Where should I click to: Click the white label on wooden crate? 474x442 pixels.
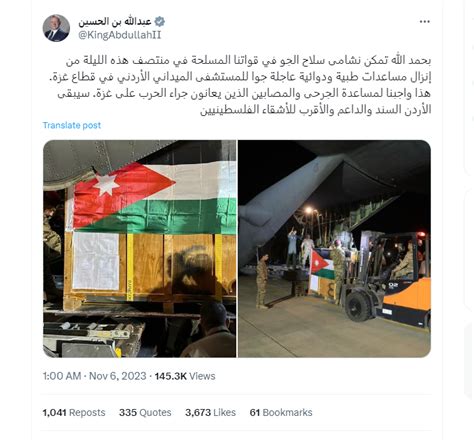point(96,261)
